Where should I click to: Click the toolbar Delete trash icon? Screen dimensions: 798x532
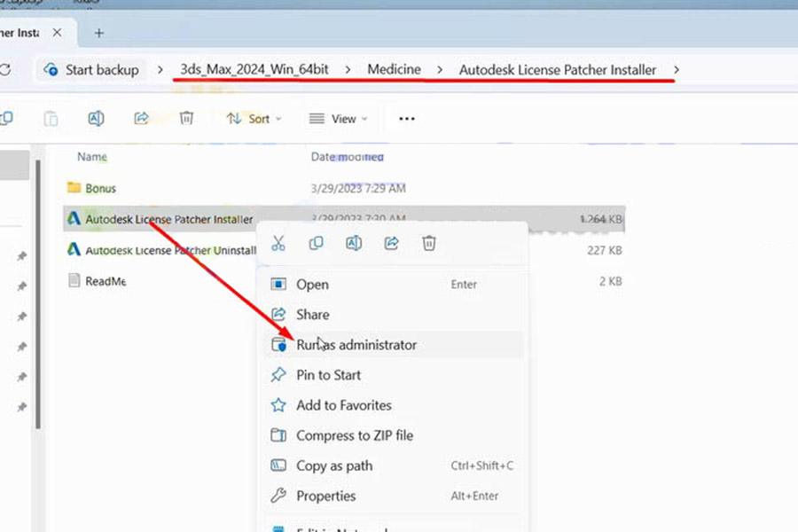pos(186,119)
